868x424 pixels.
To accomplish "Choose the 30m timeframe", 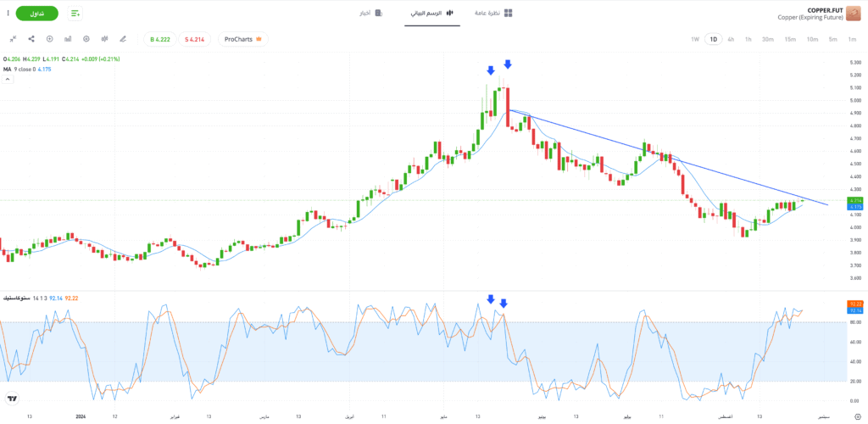I will 767,39.
